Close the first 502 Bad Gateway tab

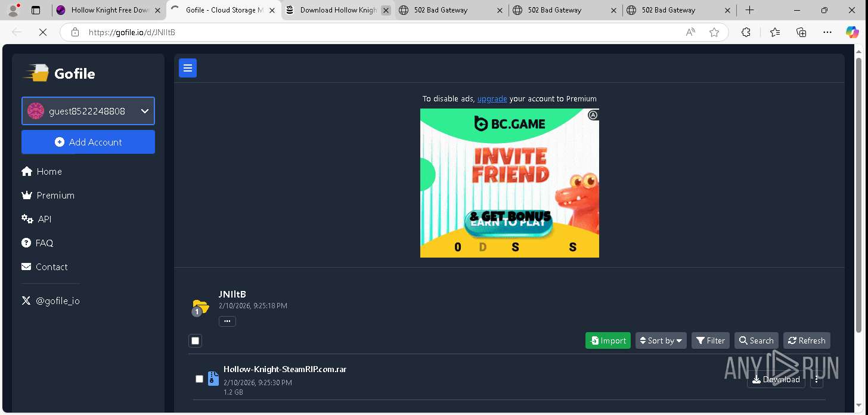pyautogui.click(x=500, y=10)
